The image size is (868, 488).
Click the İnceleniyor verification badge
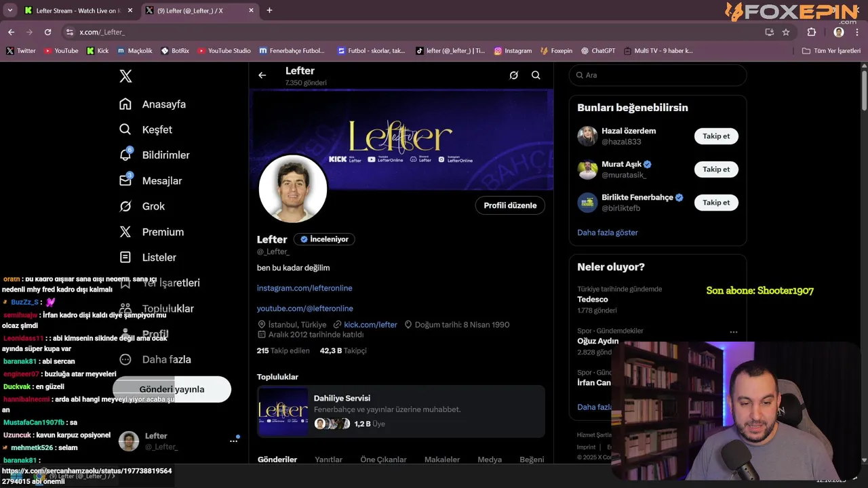point(324,239)
